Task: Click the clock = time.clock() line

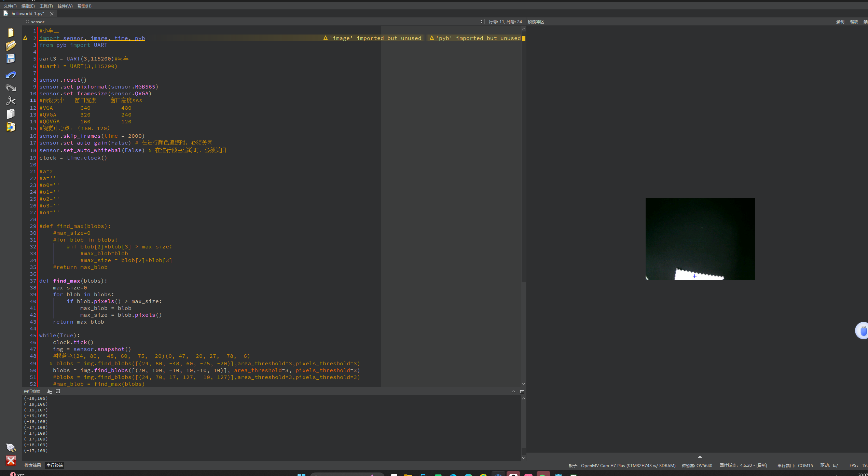Action: click(x=73, y=158)
